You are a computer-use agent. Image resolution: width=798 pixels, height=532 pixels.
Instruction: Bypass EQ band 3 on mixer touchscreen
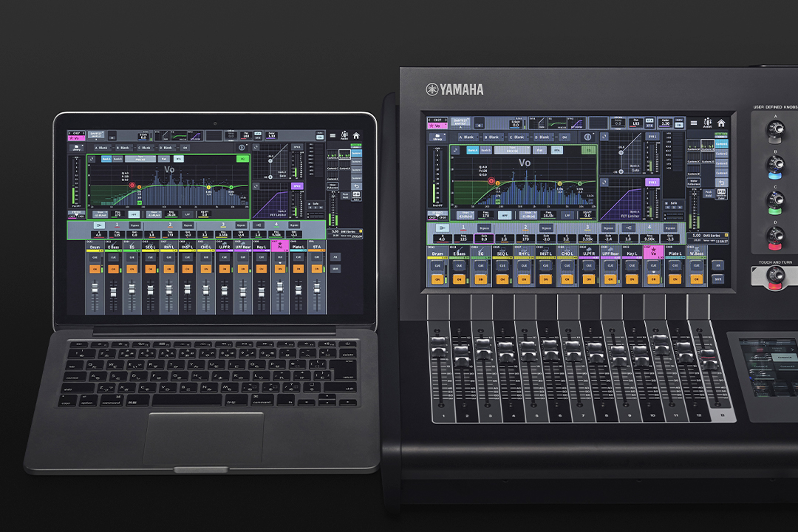(609, 228)
